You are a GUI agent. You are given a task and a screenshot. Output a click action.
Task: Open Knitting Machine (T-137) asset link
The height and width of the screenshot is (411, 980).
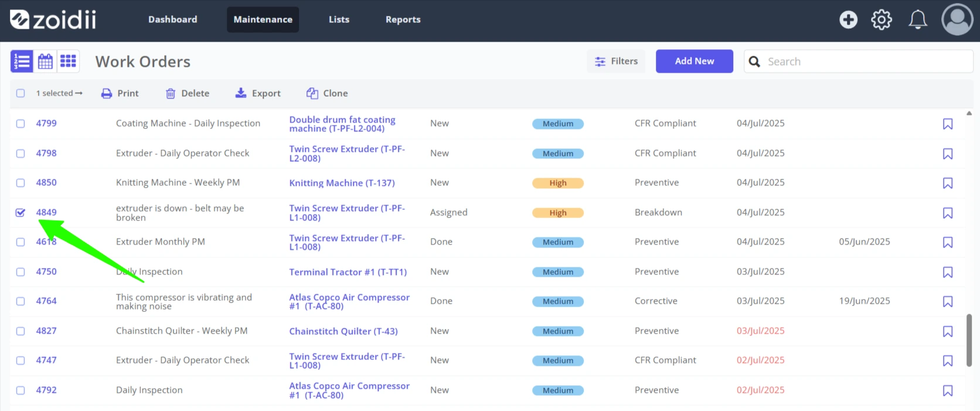[x=342, y=183]
